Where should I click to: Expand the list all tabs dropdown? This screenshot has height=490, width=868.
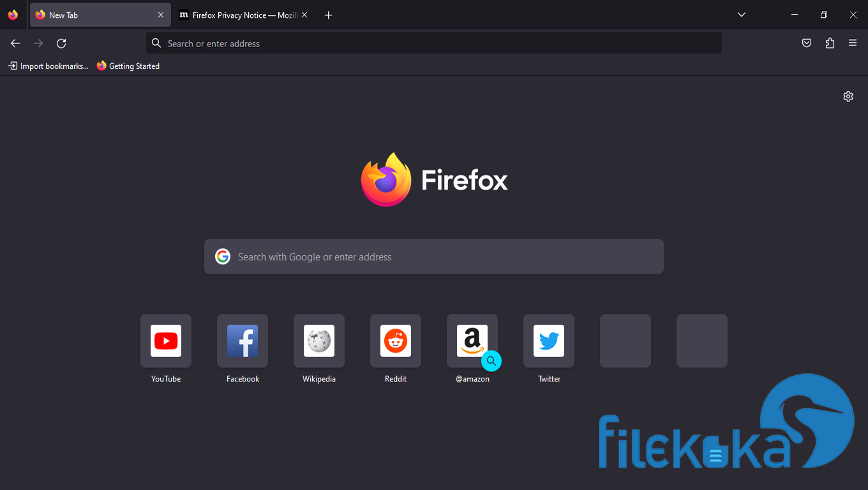tap(742, 15)
